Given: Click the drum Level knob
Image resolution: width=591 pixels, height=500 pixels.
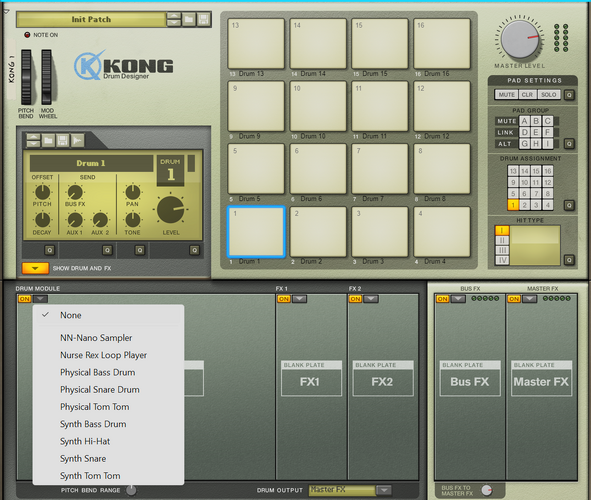Looking at the screenshot, I should coord(171,210).
